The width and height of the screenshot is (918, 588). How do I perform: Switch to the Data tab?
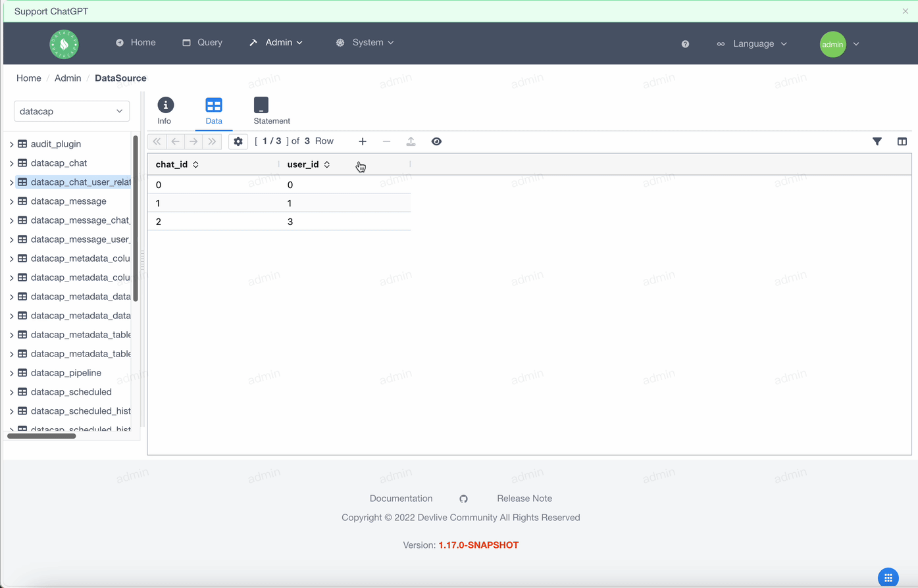214,110
